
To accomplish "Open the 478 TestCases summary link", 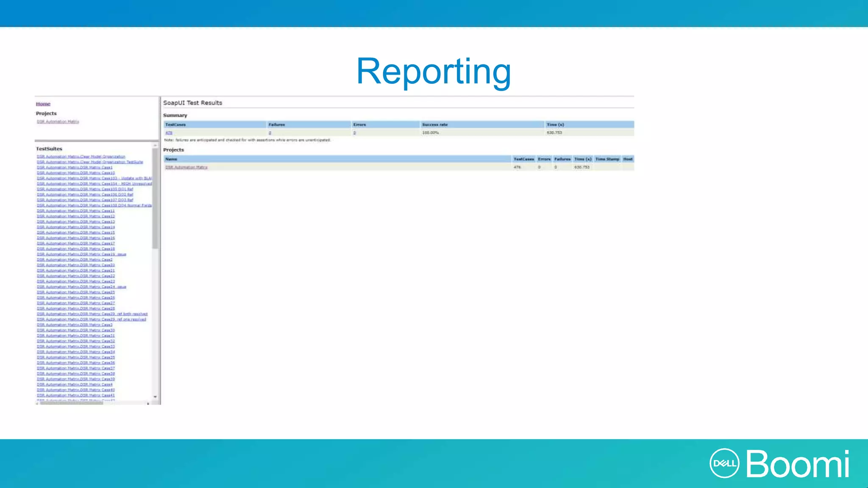I will pyautogui.click(x=169, y=133).
